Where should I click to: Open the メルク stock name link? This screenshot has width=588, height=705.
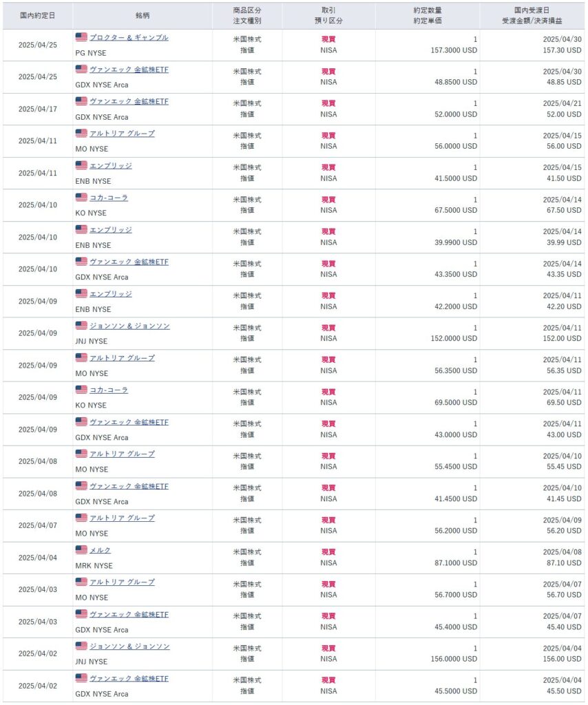(100, 550)
